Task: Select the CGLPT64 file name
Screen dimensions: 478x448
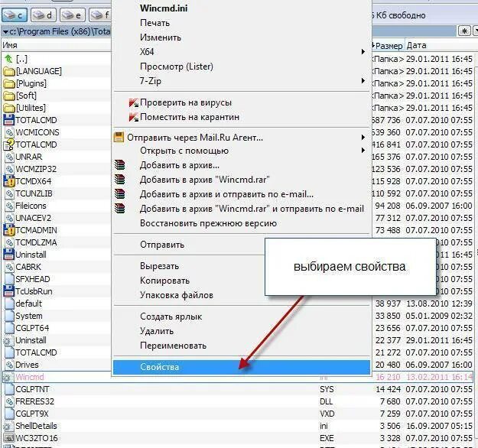Action: 32,328
